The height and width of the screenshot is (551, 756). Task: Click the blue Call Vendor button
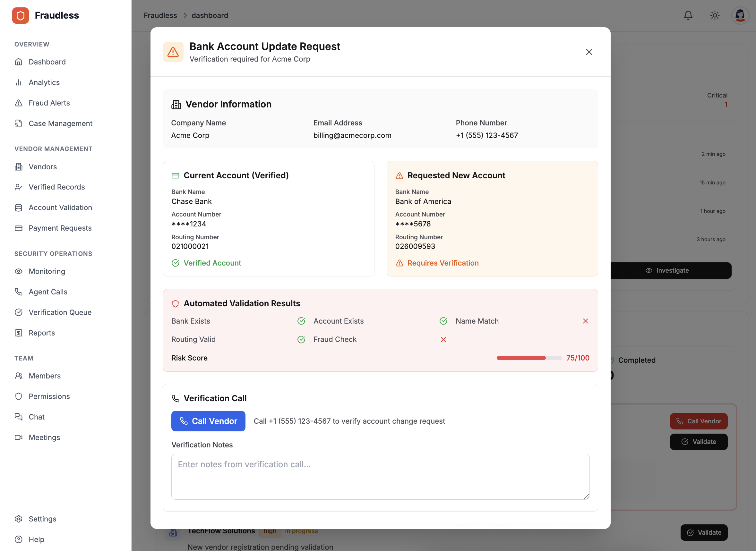tap(208, 421)
